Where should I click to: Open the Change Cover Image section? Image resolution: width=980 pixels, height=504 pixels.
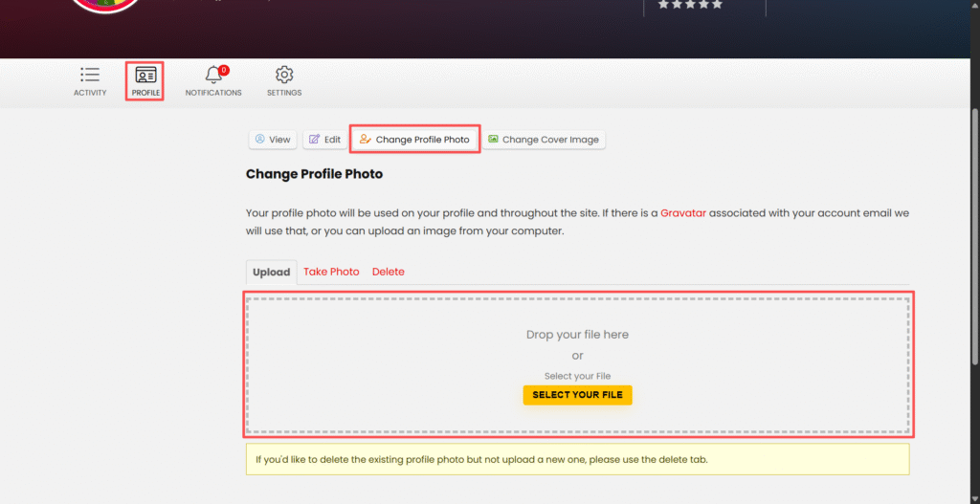[544, 140]
